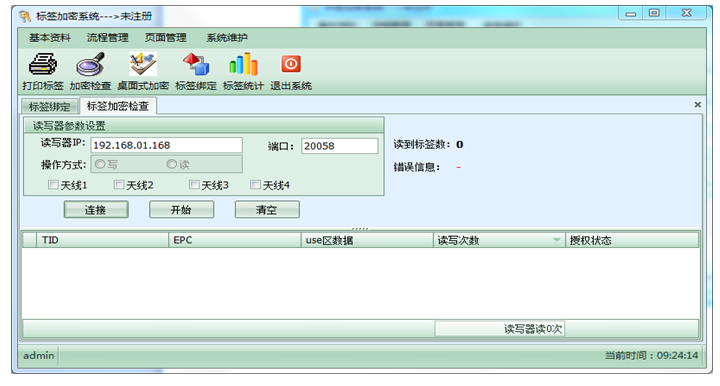Click the splitter grip above the table
This screenshot has width=720, height=386.
click(x=360, y=229)
